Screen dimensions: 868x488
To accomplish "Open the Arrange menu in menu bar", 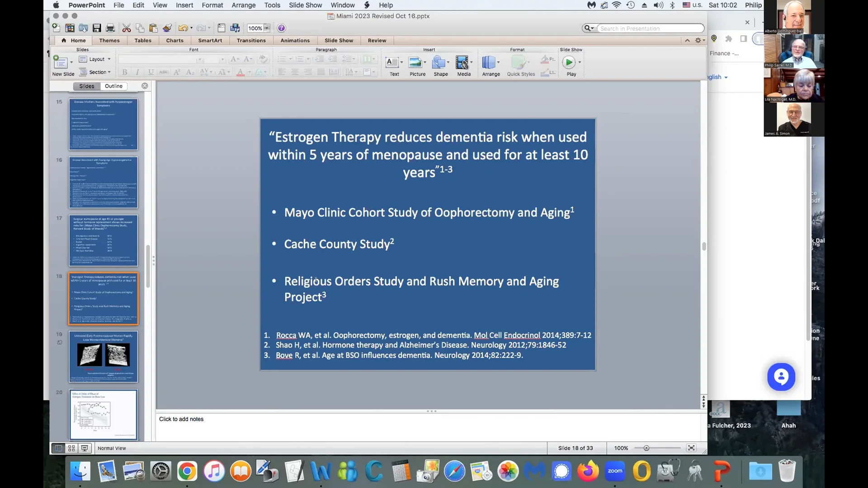I will [x=244, y=5].
